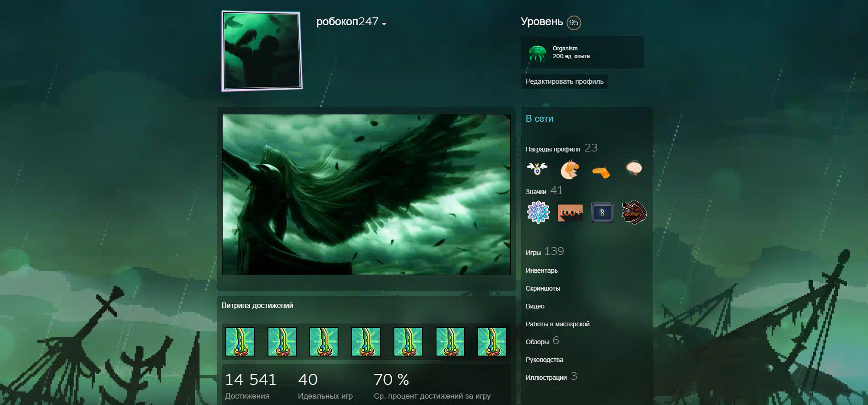The height and width of the screenshot is (405, 868).
Task: Open the Видео section
Action: (x=535, y=306)
